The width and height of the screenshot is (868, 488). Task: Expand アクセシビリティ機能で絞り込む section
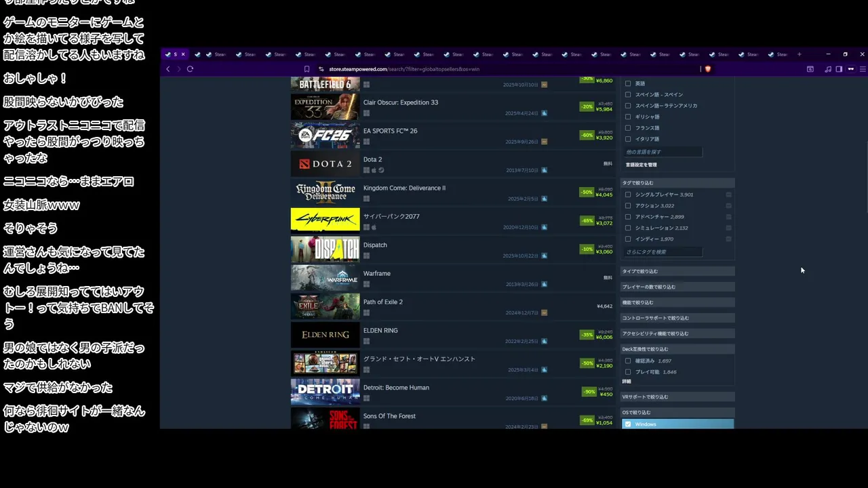677,333
